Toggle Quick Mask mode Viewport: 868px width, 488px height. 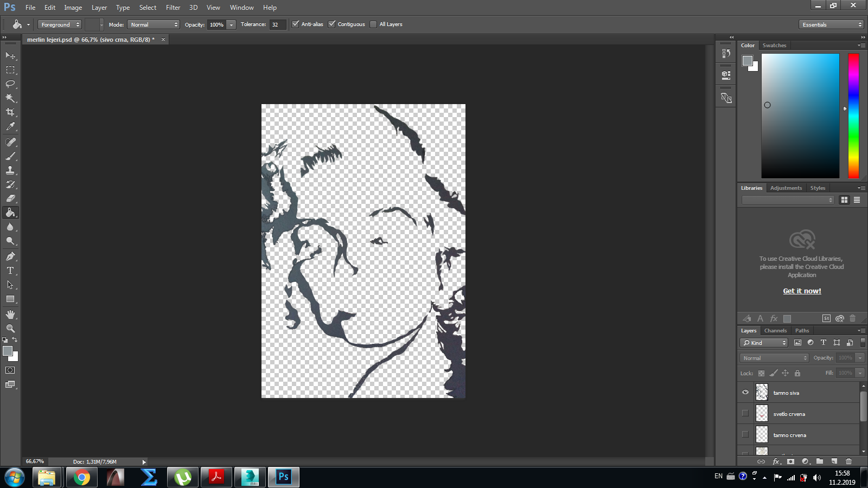tap(10, 370)
